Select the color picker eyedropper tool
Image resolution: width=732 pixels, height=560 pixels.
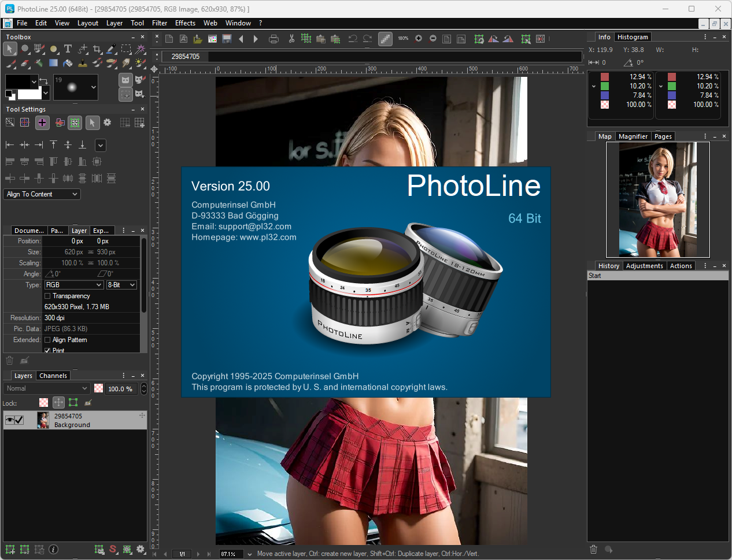tap(111, 49)
